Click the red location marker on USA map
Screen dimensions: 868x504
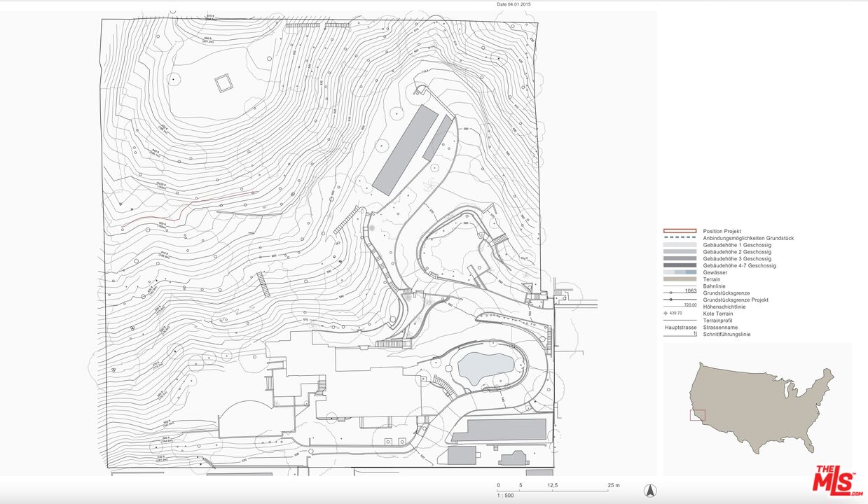698,415
